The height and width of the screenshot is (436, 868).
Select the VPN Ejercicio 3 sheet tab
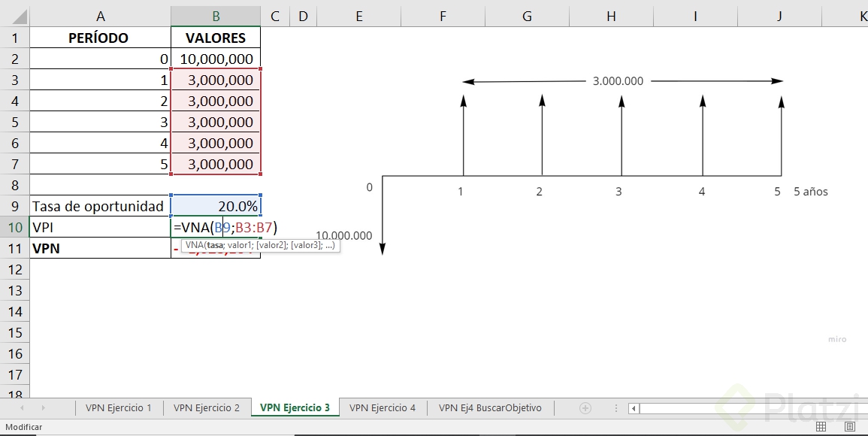295,407
